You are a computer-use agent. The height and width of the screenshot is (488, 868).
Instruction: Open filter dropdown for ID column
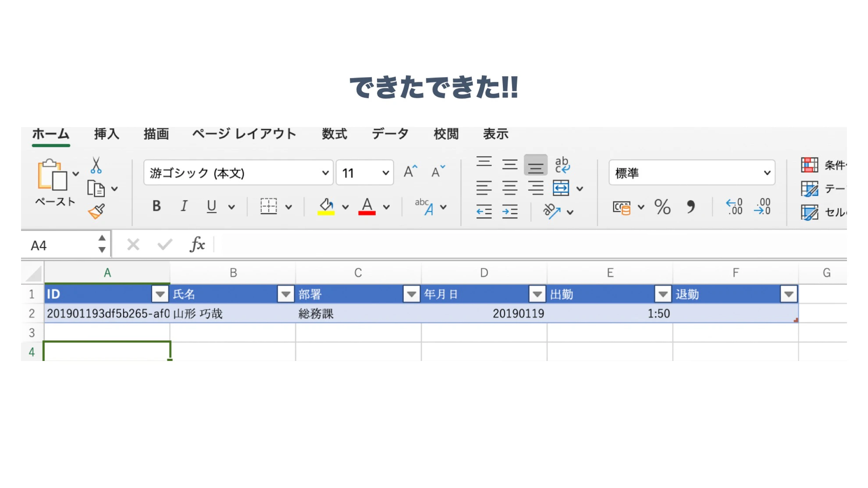[x=160, y=294]
